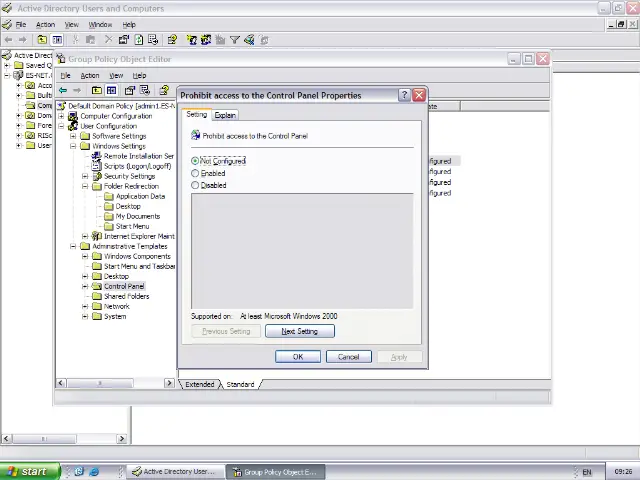Click the Create New Group toolbar icon

point(206,40)
